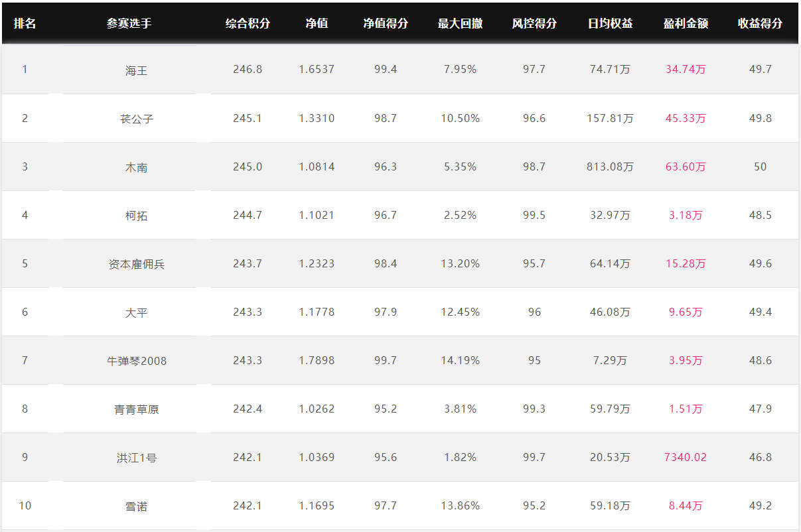Viewport: 801px width, 532px height.
Task: Sort by 综合积分 column header
Action: [x=248, y=23]
